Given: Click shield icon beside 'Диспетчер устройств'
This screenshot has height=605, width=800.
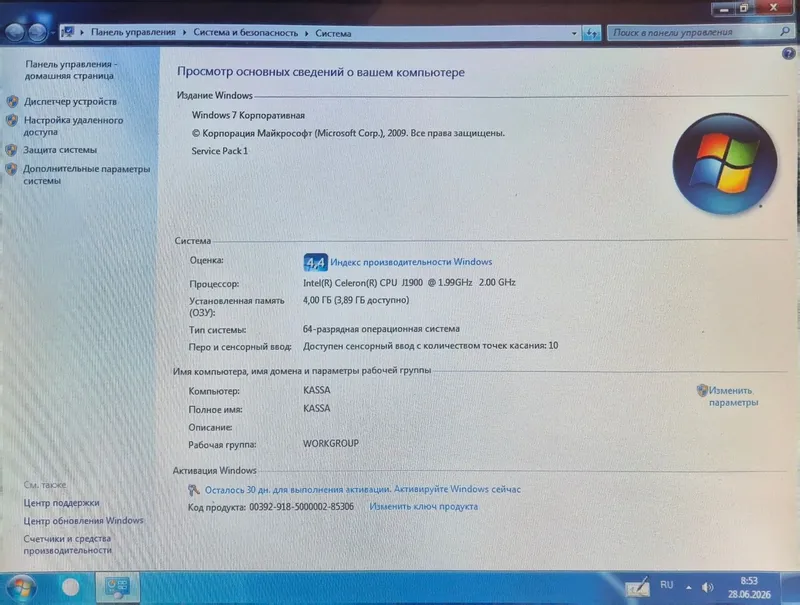Looking at the screenshot, I should click(12, 102).
